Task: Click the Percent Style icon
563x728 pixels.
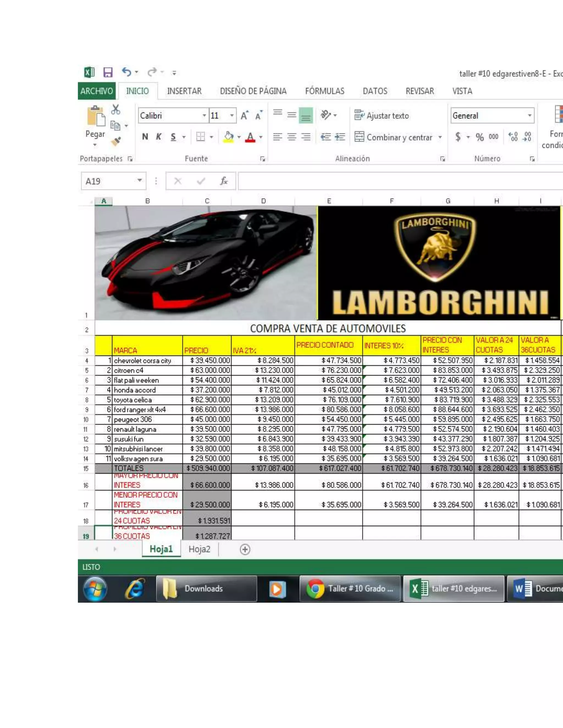Action: (x=480, y=137)
